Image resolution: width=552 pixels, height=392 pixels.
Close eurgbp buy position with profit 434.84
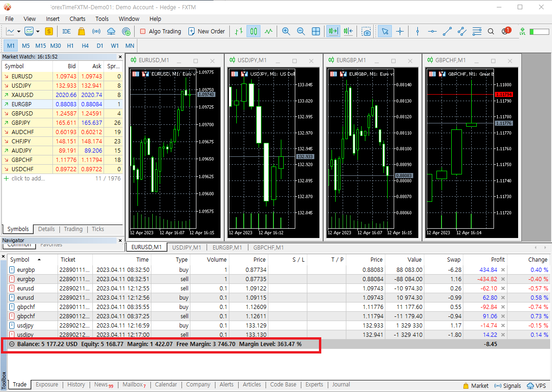click(503, 270)
